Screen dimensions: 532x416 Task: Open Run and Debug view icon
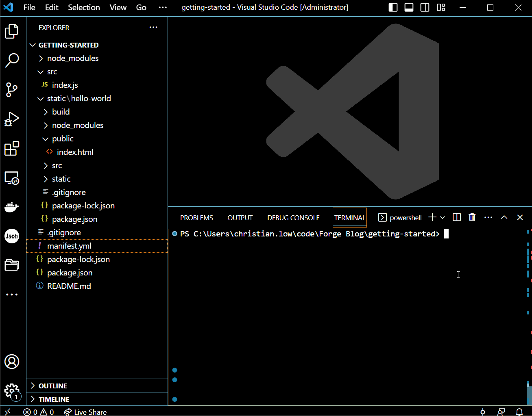click(x=12, y=119)
